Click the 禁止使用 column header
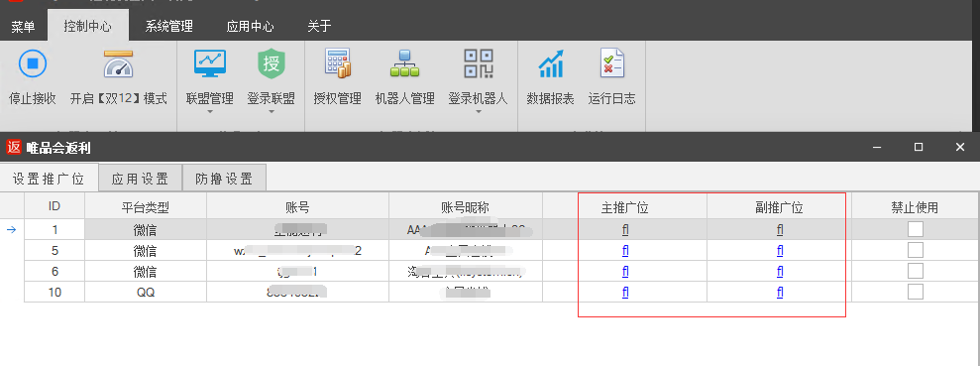Viewport: 980px width, 366px height. click(x=915, y=207)
